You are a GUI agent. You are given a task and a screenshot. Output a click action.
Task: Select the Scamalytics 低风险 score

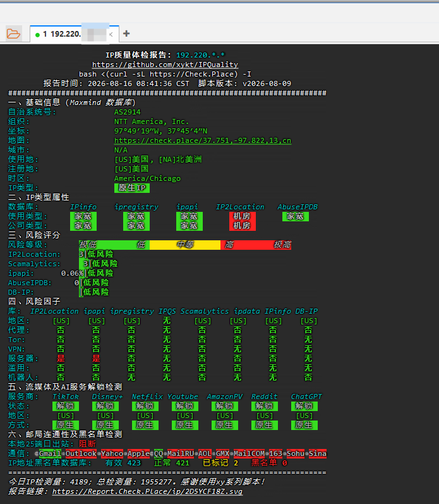(x=100, y=264)
